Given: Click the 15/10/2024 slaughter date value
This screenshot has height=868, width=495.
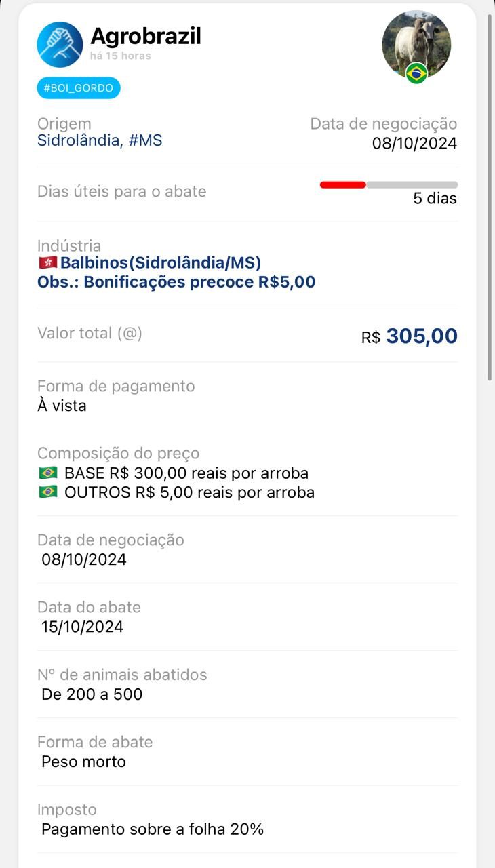Looking at the screenshot, I should (83, 627).
